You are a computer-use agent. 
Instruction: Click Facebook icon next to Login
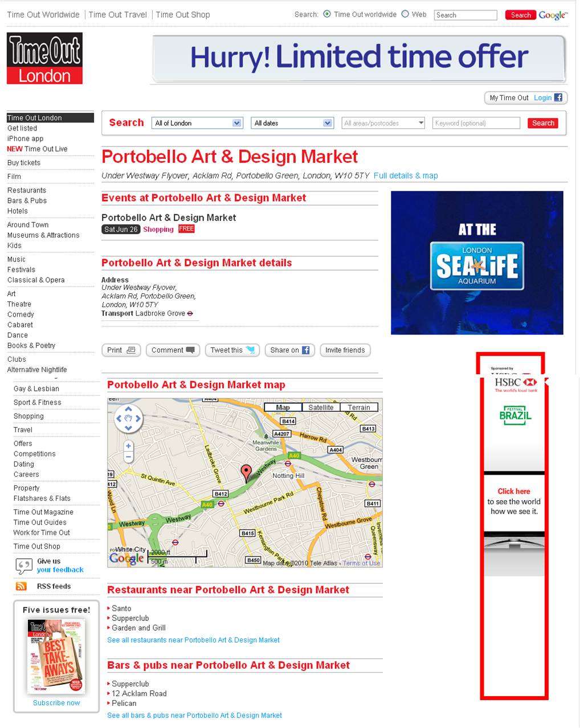(x=558, y=97)
